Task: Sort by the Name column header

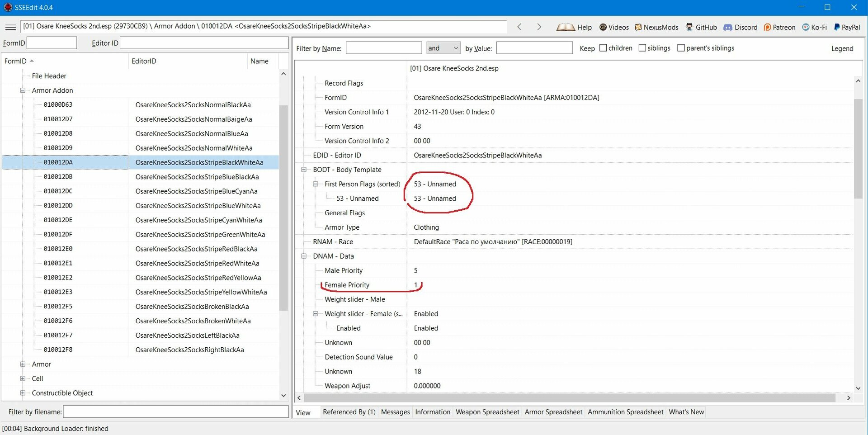Action: (x=262, y=61)
